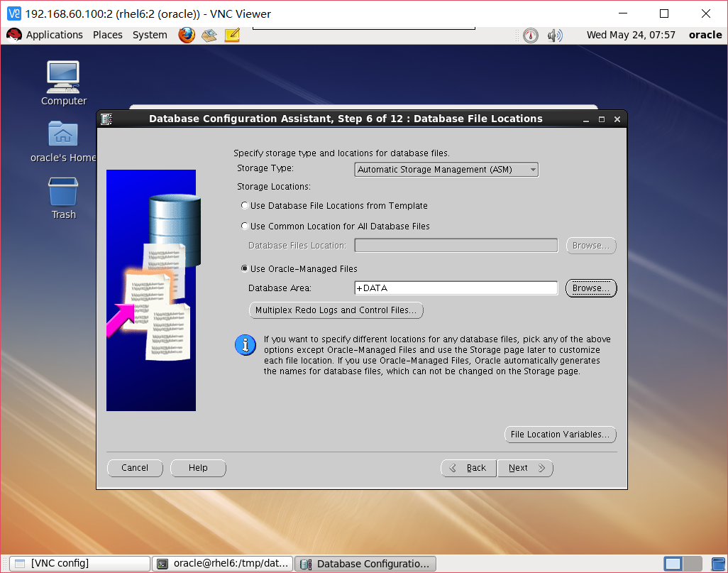The image size is (728, 573).
Task: Open the System menu
Action: point(149,34)
